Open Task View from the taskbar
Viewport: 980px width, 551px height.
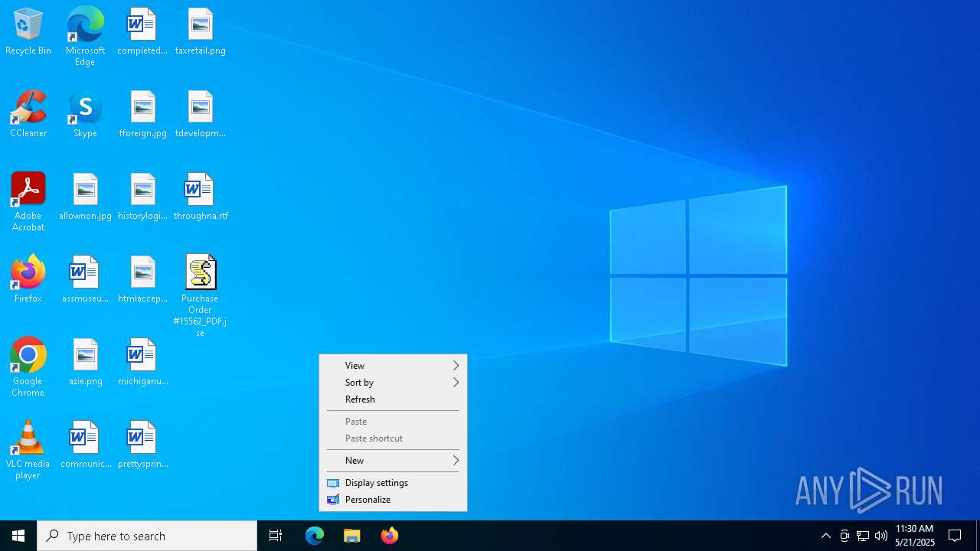276,536
